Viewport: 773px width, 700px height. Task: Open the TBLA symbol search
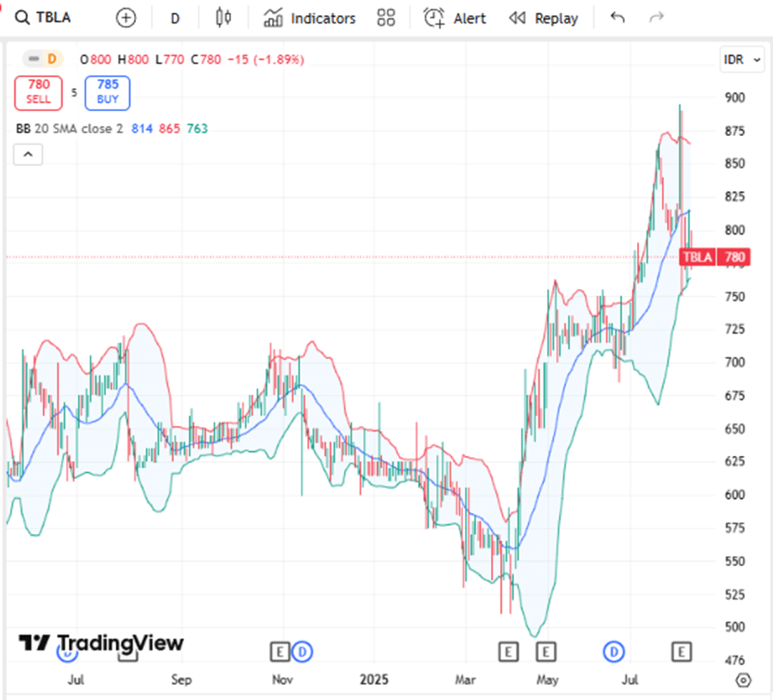[x=45, y=17]
